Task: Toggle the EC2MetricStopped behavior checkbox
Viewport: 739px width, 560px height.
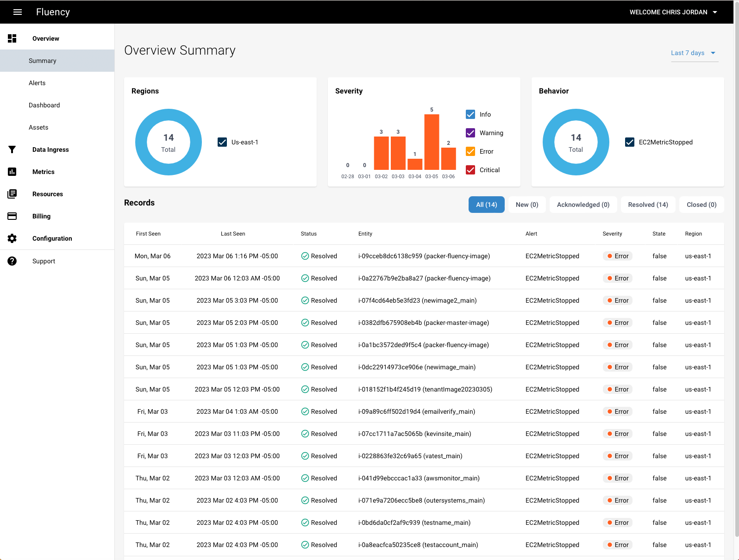Action: [x=630, y=142]
